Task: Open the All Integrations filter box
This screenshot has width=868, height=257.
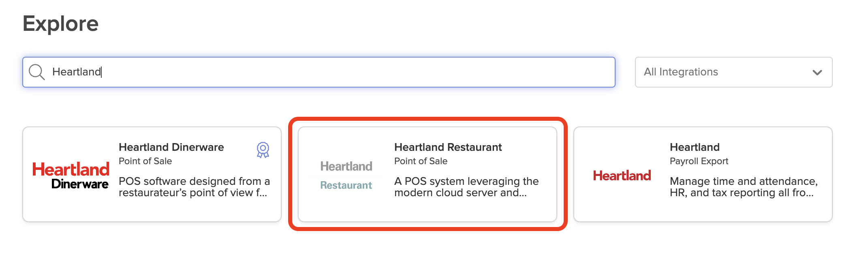Action: click(733, 72)
